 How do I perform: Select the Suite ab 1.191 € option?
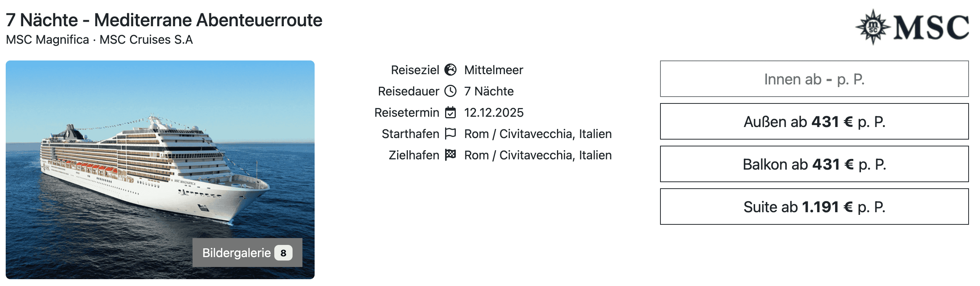click(814, 207)
